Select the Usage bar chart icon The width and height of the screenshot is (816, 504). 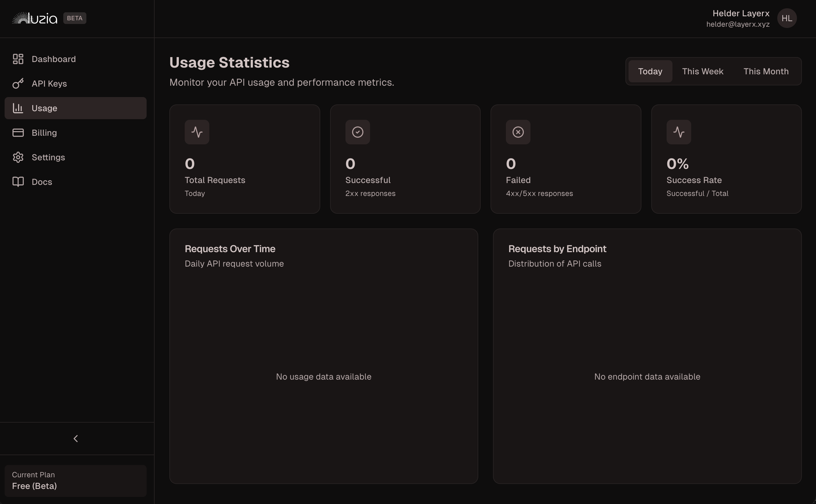pyautogui.click(x=18, y=108)
